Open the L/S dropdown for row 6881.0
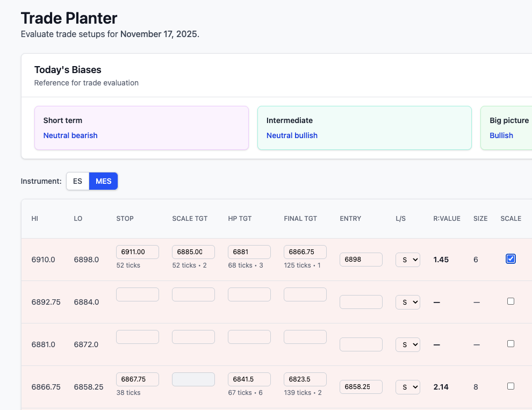 click(407, 344)
